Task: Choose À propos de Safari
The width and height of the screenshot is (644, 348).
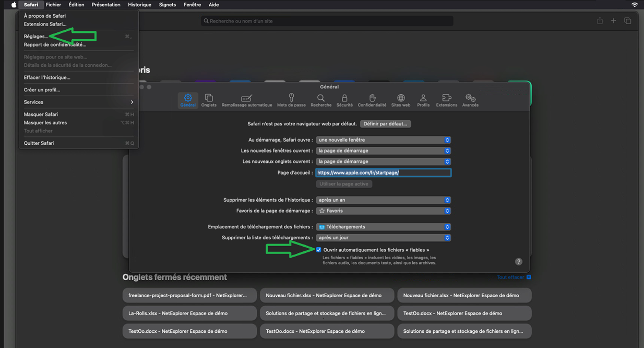Action: coord(78,16)
